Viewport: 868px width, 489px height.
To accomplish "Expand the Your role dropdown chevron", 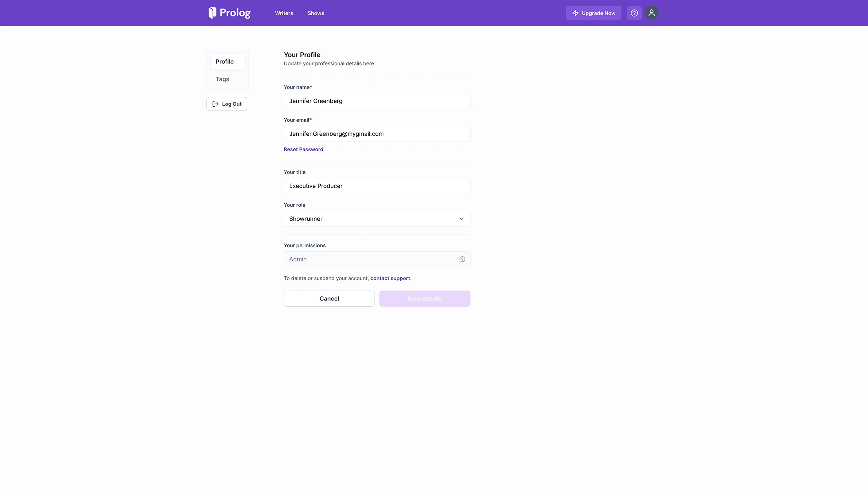I will 462,219.
